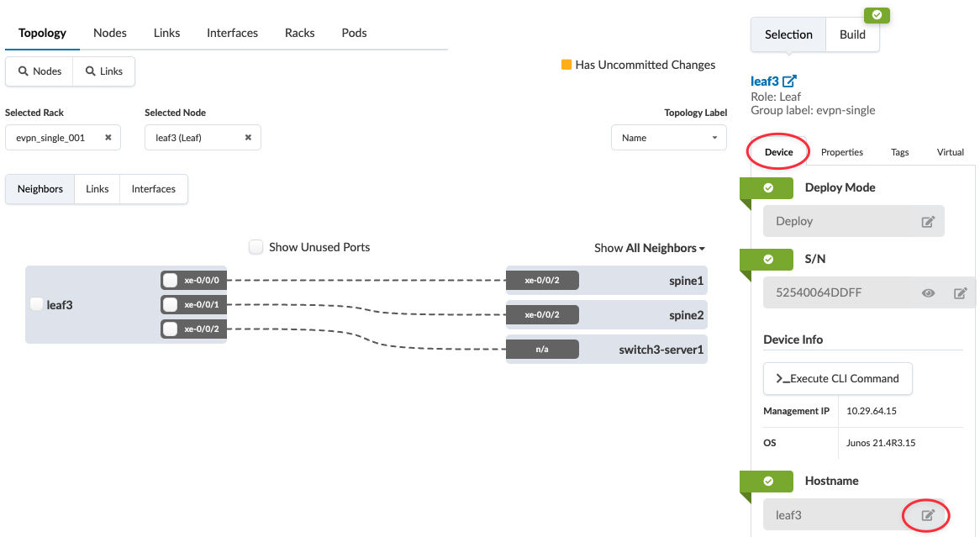Screen dimensions: 980x537
Task: Open the Properties tab in selection panel
Action: [841, 152]
